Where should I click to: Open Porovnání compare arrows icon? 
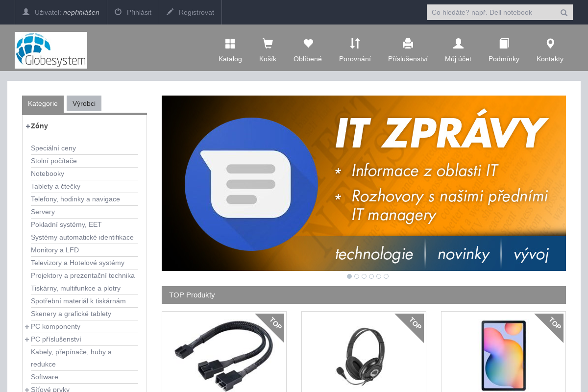click(355, 44)
